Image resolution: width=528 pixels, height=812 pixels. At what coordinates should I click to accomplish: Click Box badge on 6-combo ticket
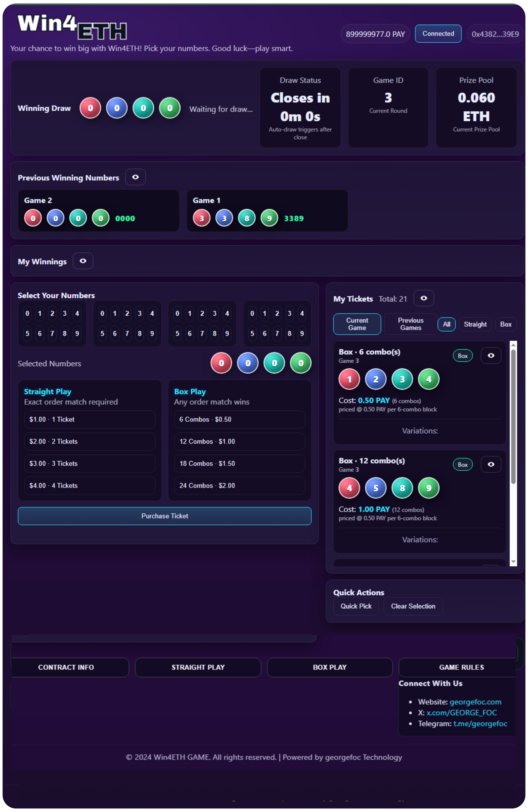(462, 356)
